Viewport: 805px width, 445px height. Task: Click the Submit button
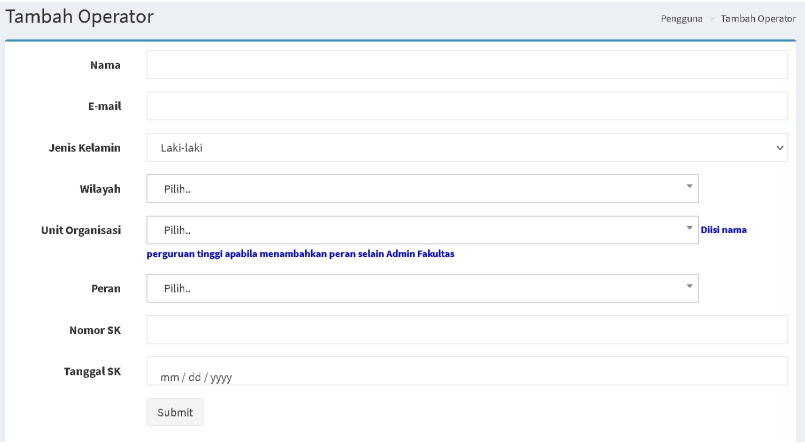point(175,412)
